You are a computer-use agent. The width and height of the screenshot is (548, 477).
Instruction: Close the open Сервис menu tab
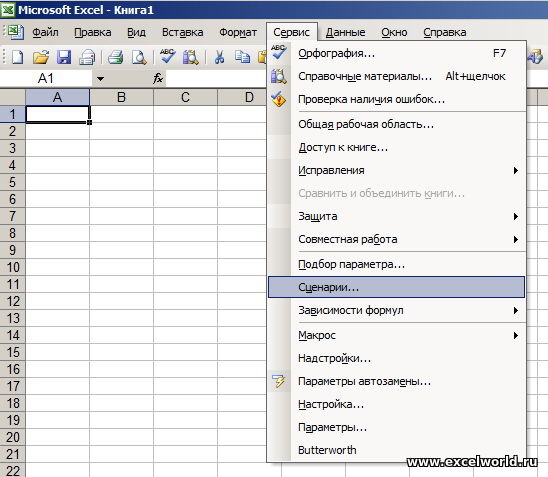[x=291, y=32]
